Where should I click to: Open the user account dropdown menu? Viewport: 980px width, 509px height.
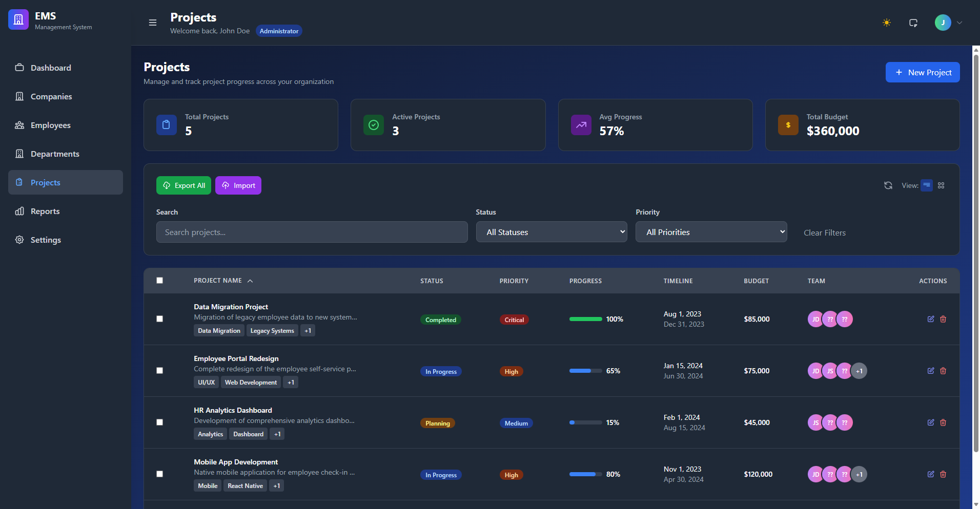949,23
